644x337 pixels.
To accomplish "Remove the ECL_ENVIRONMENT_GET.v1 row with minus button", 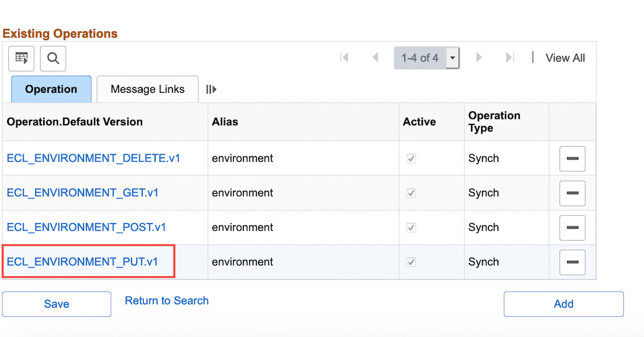I will pos(572,193).
